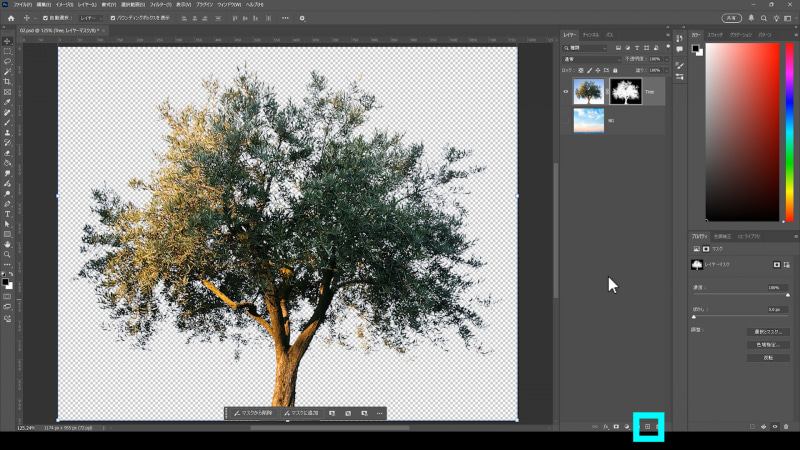The height and width of the screenshot is (450, 800).
Task: Hide the Tree layer with eye icon
Action: pos(566,92)
